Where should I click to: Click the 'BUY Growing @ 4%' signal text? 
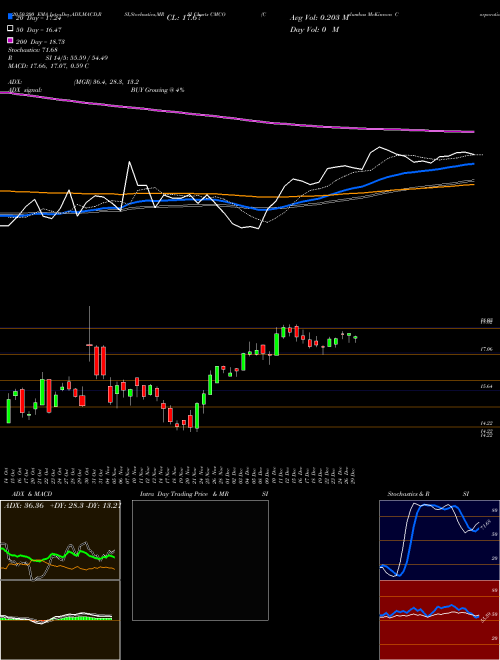coord(157,90)
